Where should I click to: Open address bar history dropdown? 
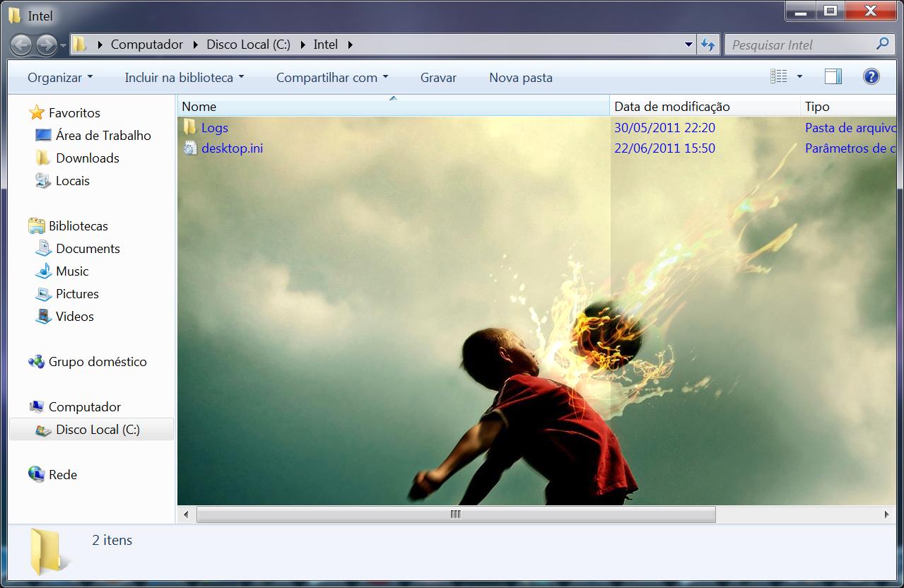[688, 45]
